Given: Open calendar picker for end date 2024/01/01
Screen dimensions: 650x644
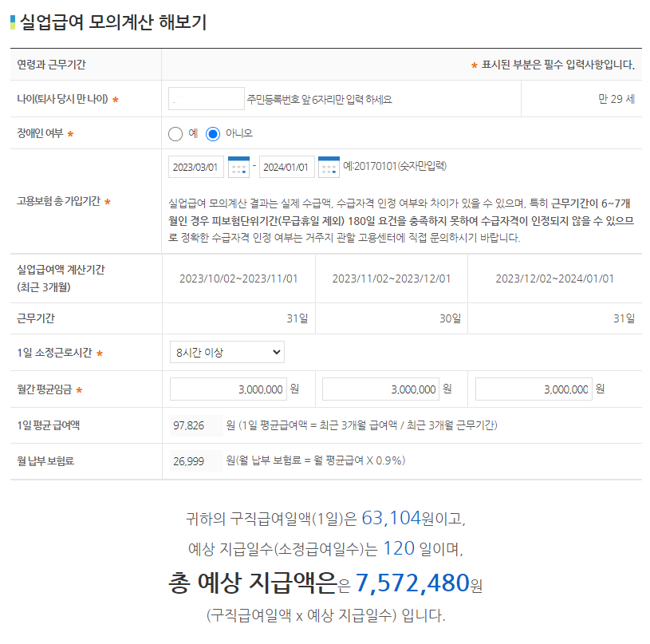Looking at the screenshot, I should [329, 167].
